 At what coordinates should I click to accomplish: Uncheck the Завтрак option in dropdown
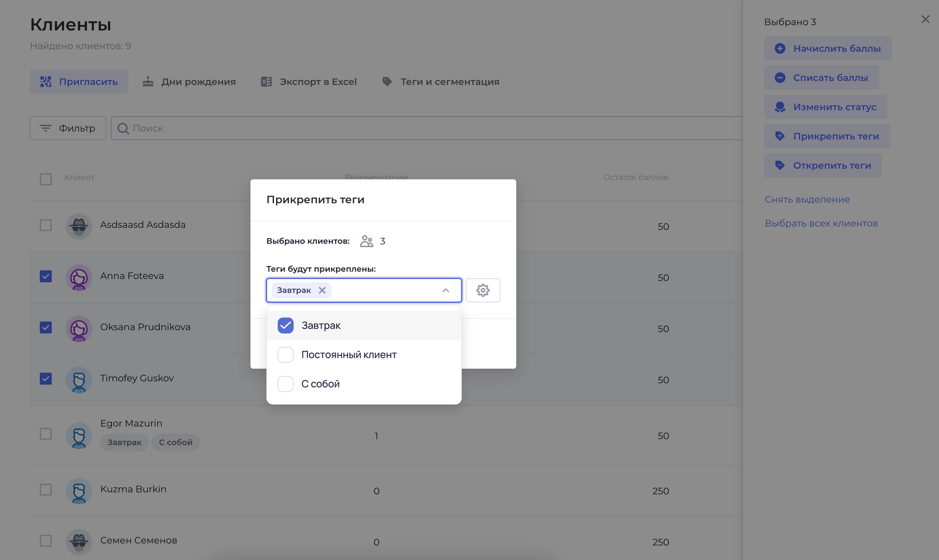tap(286, 325)
